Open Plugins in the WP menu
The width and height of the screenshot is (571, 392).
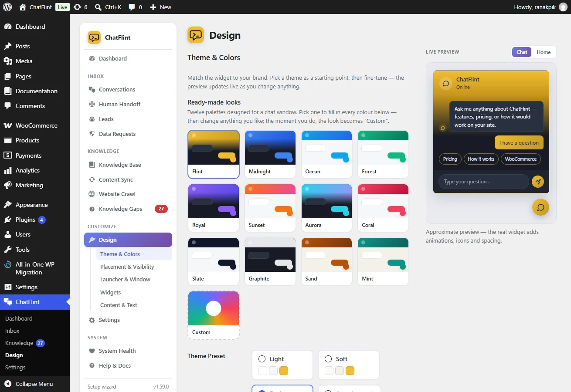pyautogui.click(x=35, y=220)
